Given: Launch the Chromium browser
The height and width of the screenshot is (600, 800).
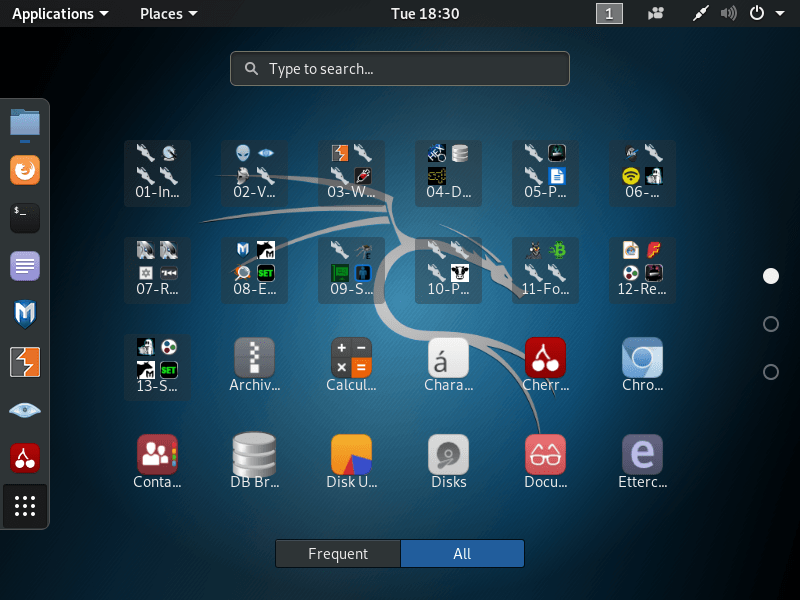Looking at the screenshot, I should point(642,365).
